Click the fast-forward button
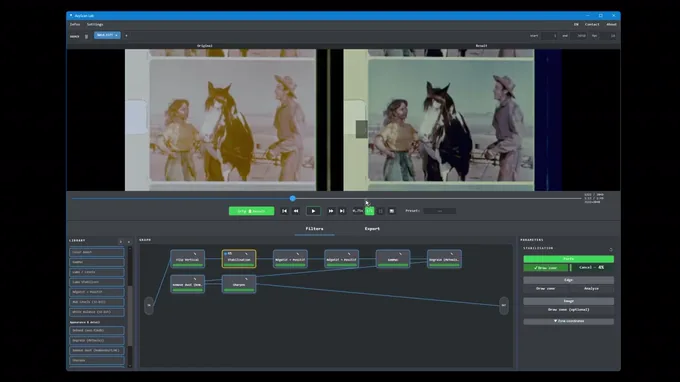This screenshot has height=382, width=680. coord(331,211)
